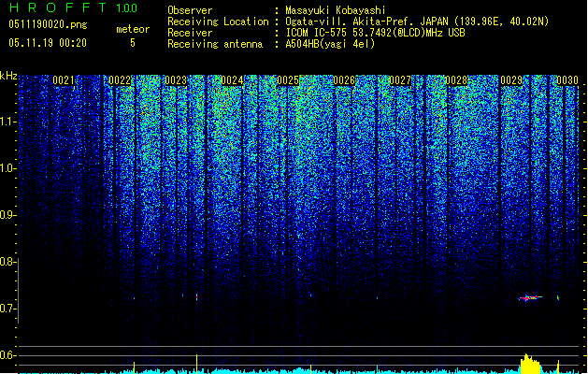Click the Receiving Location field label
This screenshot has width=588, height=374.
(218, 22)
